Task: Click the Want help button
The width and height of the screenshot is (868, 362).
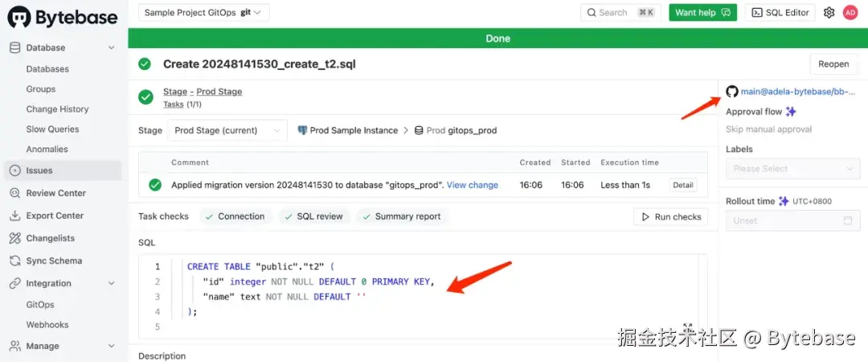Action: tap(703, 13)
